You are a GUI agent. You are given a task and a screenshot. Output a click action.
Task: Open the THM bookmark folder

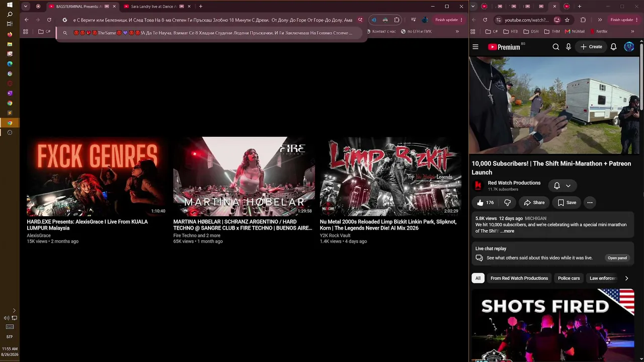coord(551,32)
